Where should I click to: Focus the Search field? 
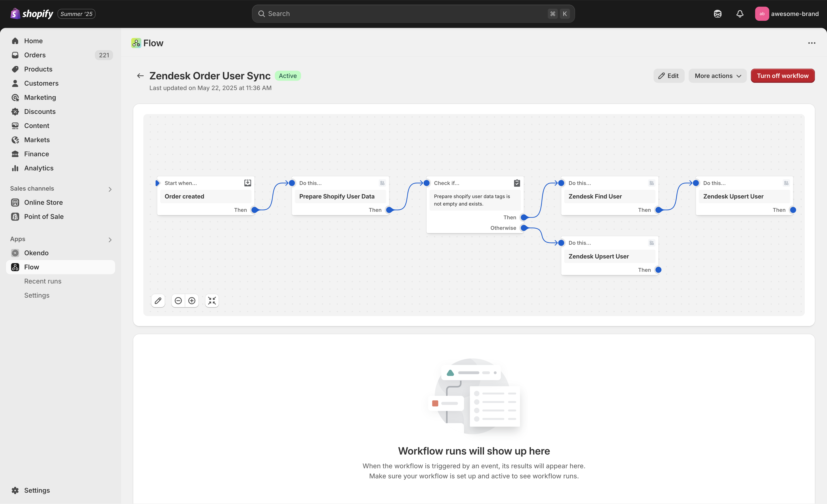point(413,14)
